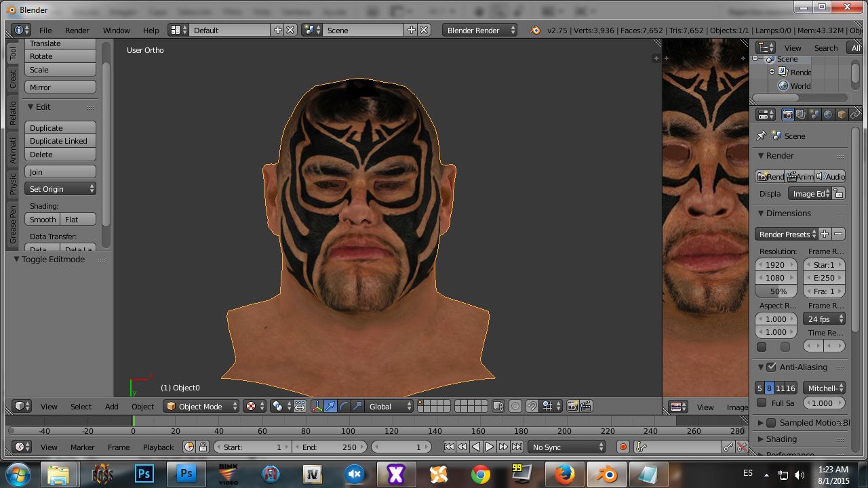Click the anti-aliasing filter size 1.000 field
The height and width of the screenshot is (488, 868).
824,403
